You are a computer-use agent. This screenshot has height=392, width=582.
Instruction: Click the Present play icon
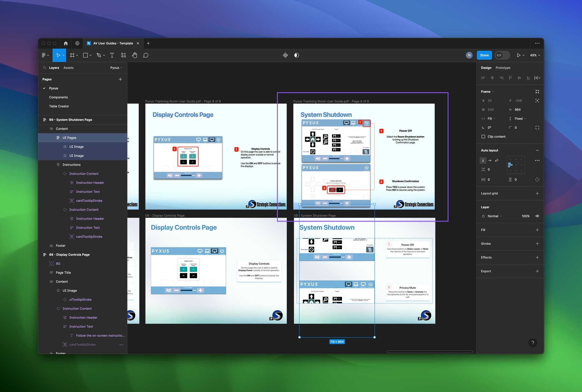[519, 55]
